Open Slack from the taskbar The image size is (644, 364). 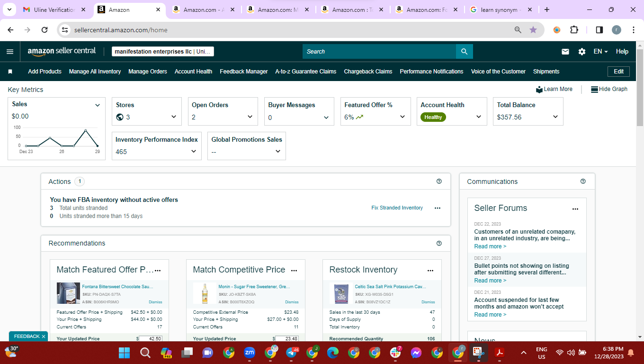pos(395,353)
